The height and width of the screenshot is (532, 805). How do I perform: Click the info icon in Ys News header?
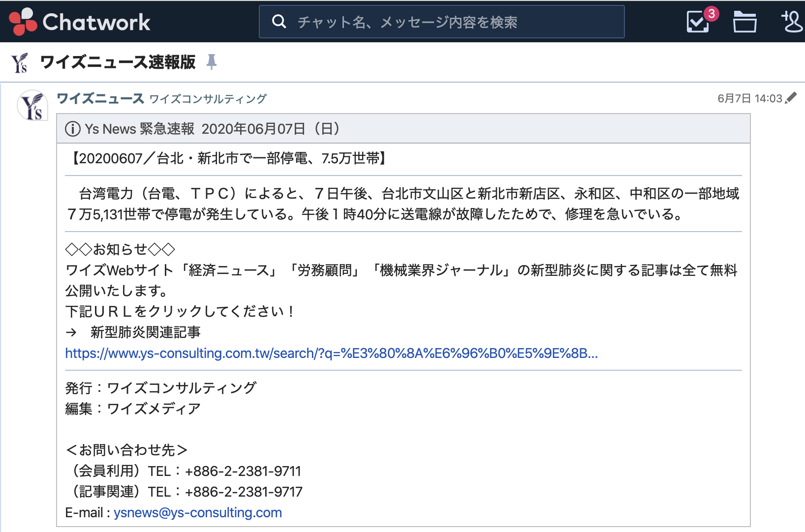pyautogui.click(x=73, y=129)
